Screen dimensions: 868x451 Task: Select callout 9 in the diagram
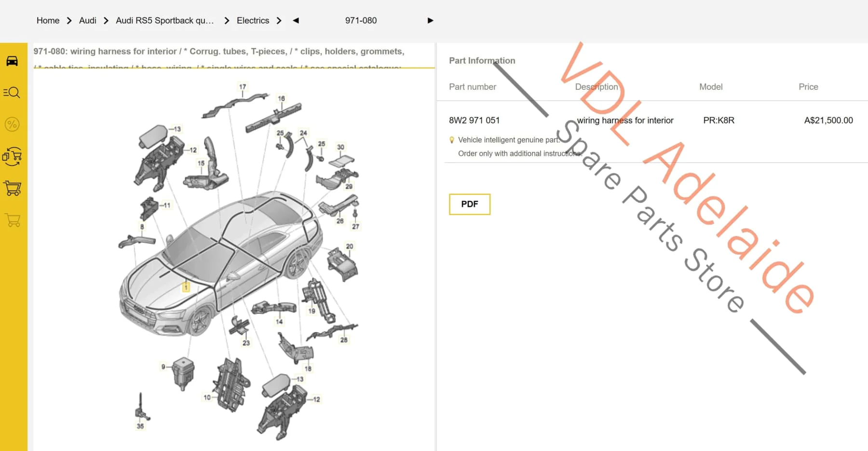coord(163,367)
